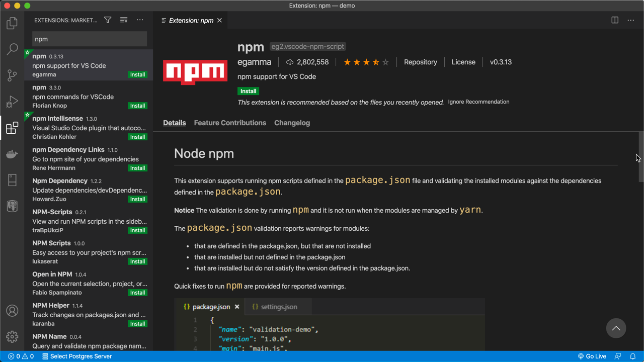The width and height of the screenshot is (644, 362).
Task: Select NPM Name in the extensions list
Action: 89,341
